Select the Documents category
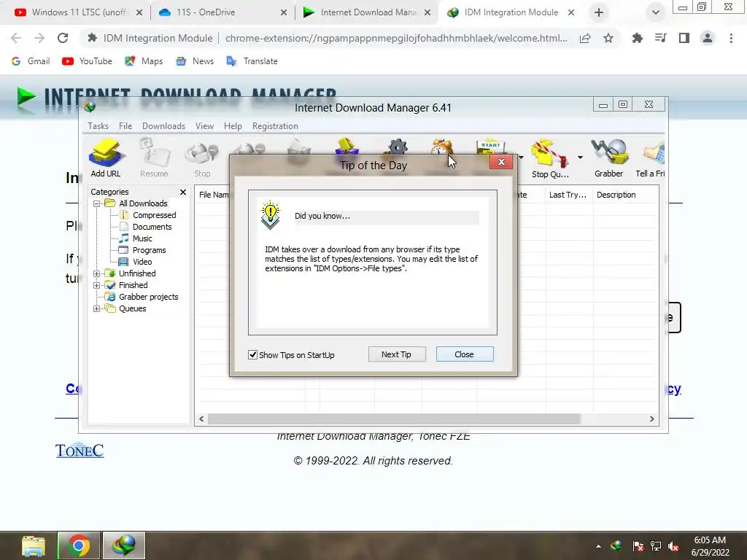The image size is (747, 560). (152, 227)
